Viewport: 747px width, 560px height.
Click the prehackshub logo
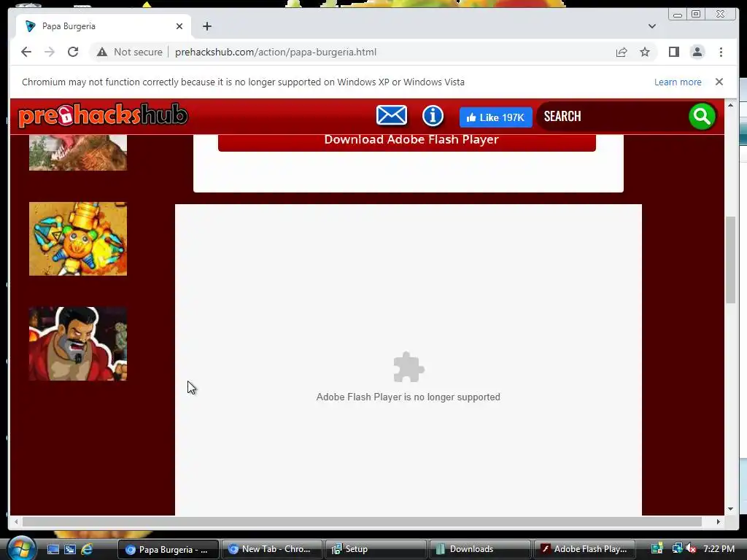(103, 116)
